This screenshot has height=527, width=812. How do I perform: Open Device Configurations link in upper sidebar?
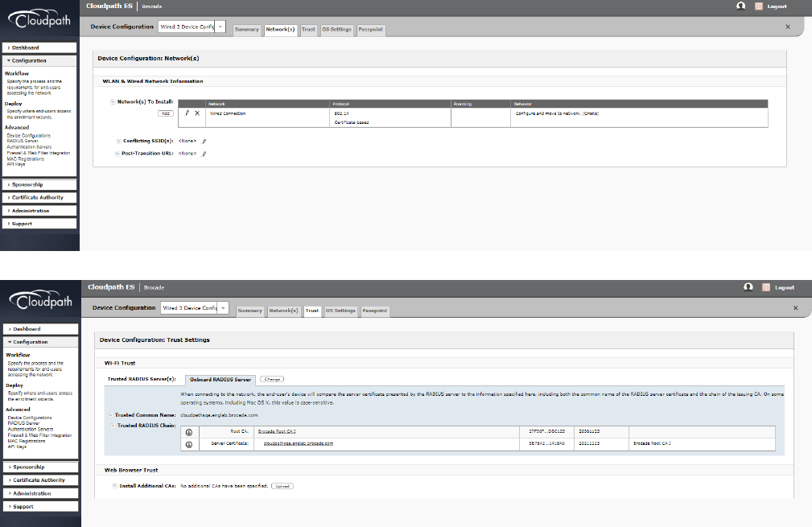28,136
